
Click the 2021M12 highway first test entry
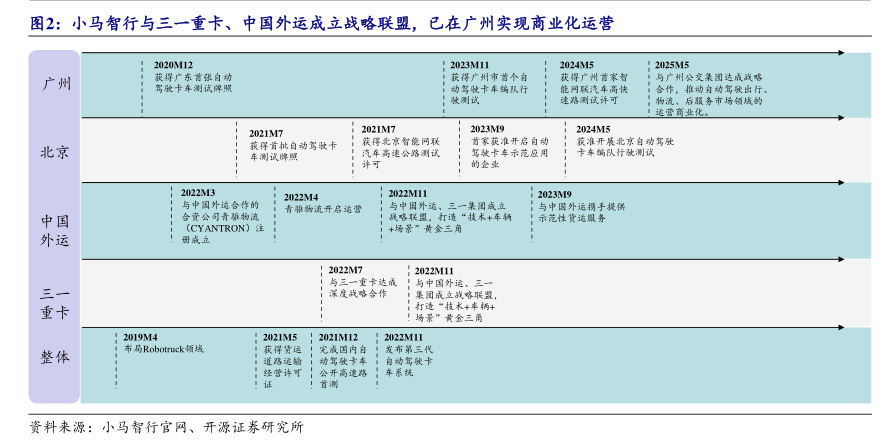[x=338, y=360]
